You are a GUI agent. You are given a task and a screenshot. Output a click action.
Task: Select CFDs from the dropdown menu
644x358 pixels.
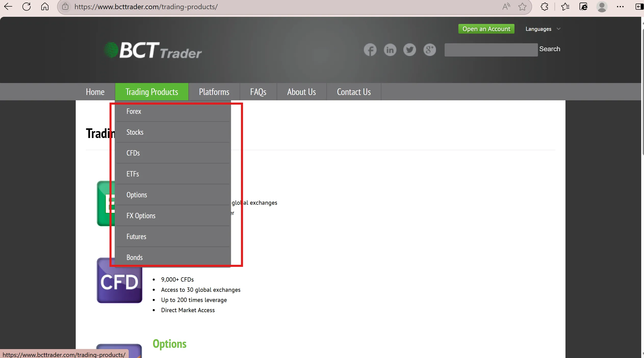(173, 153)
